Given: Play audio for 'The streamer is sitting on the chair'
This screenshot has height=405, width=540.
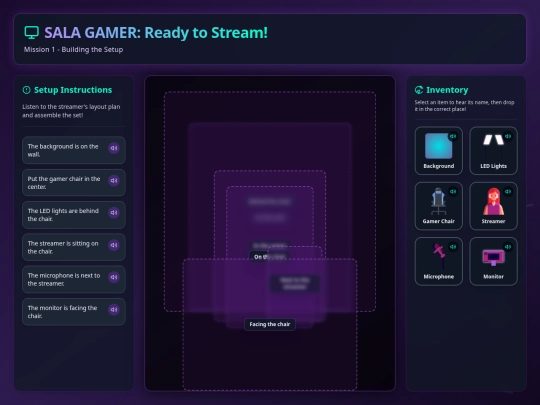Looking at the screenshot, I should coord(114,245).
